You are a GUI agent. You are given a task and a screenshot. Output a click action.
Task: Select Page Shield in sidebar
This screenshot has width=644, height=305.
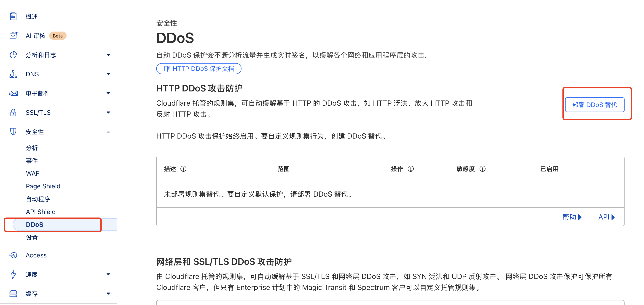coord(43,186)
